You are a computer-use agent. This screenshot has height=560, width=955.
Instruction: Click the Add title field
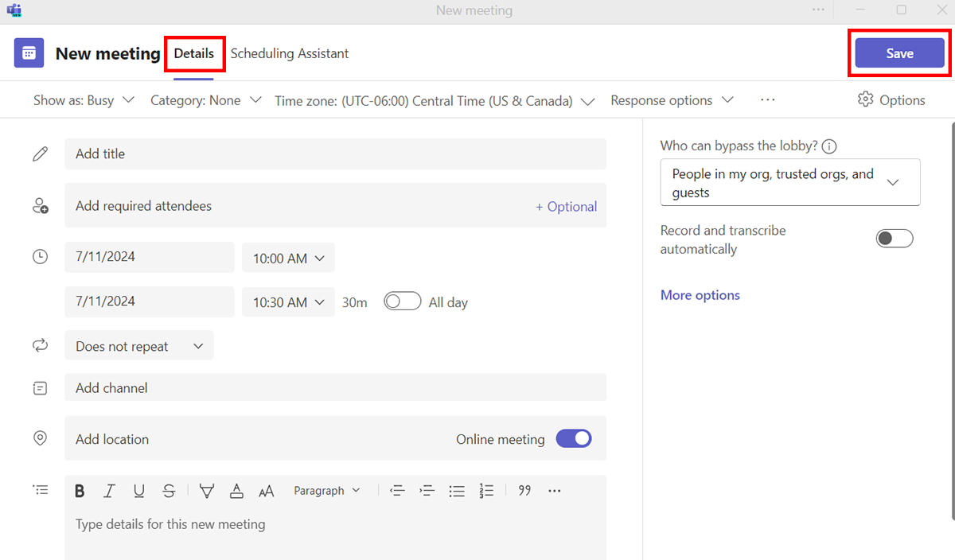tap(334, 154)
